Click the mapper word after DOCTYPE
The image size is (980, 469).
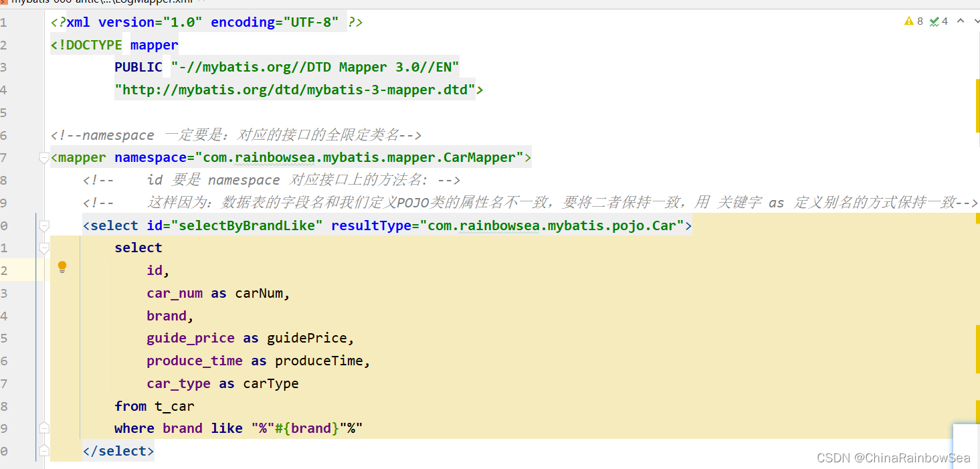click(155, 45)
